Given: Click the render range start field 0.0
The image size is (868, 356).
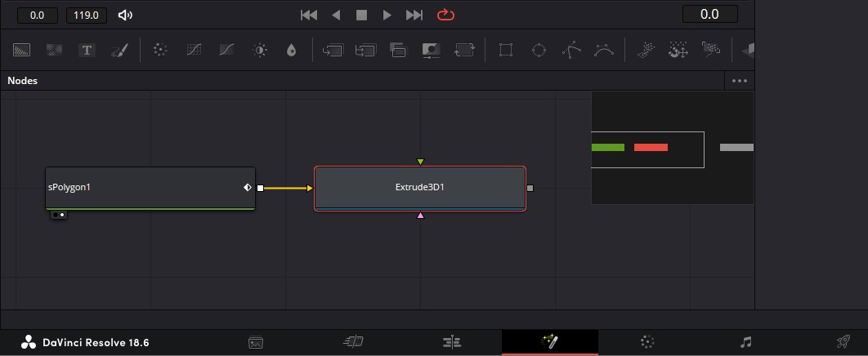Looking at the screenshot, I should [37, 16].
